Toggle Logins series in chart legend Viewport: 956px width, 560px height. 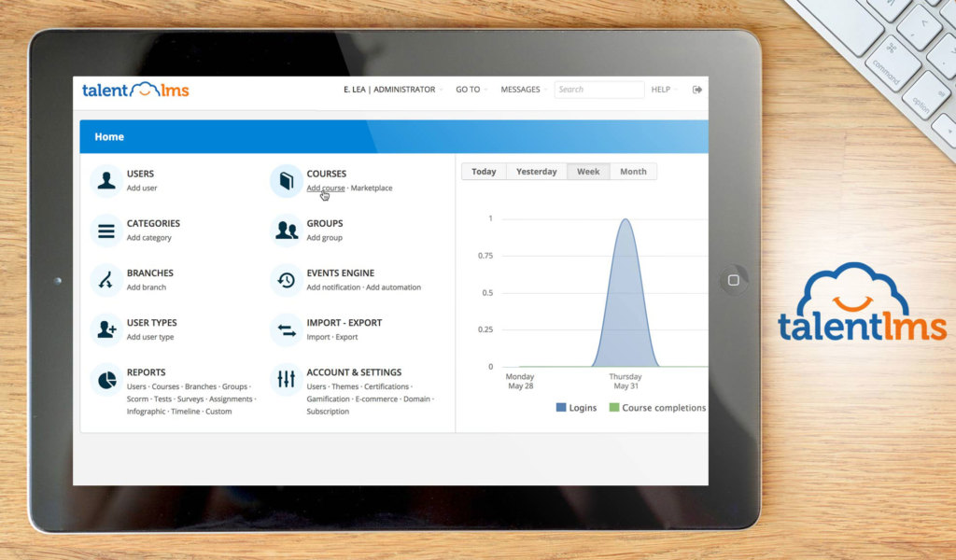(x=576, y=408)
